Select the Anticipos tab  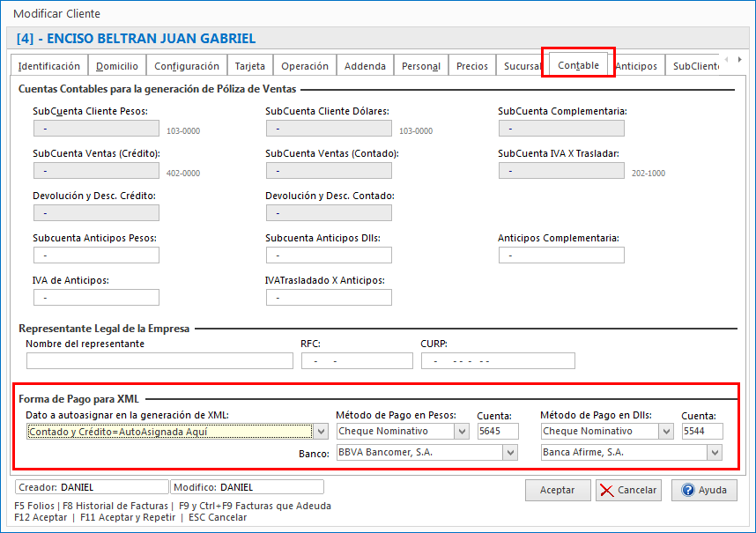[x=636, y=65]
